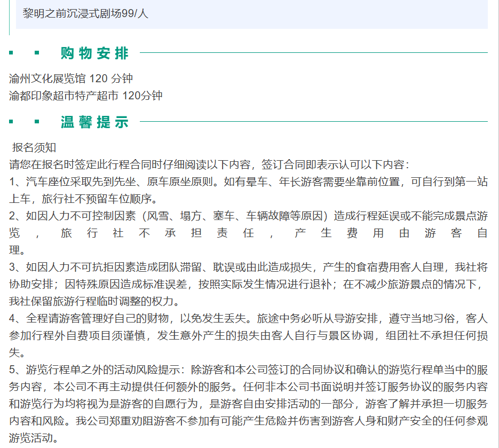This screenshot has width=499, height=448.
Task: Click the 报名须知 subtitle
Action: [34, 147]
